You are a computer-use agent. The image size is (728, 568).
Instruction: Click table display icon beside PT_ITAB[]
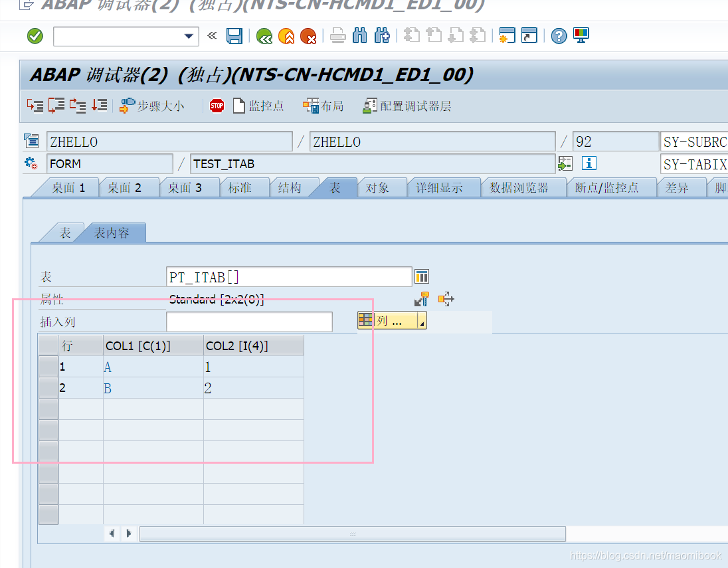point(422,277)
